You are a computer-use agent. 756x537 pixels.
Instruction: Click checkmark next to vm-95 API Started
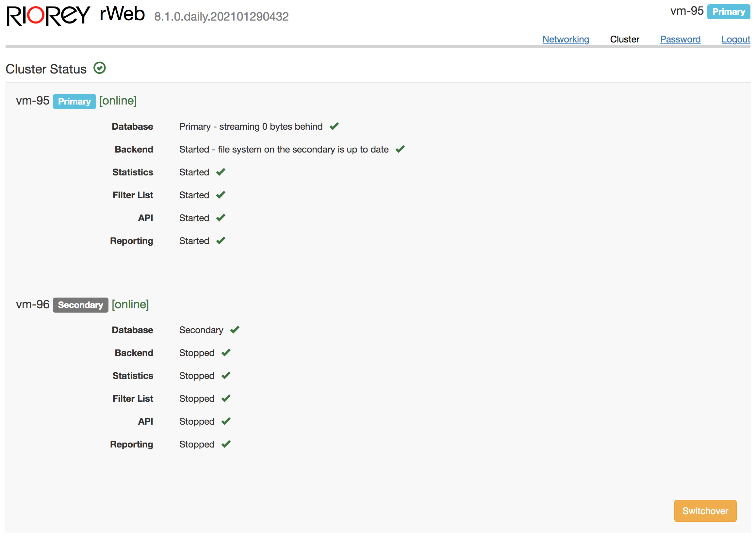[x=221, y=218]
